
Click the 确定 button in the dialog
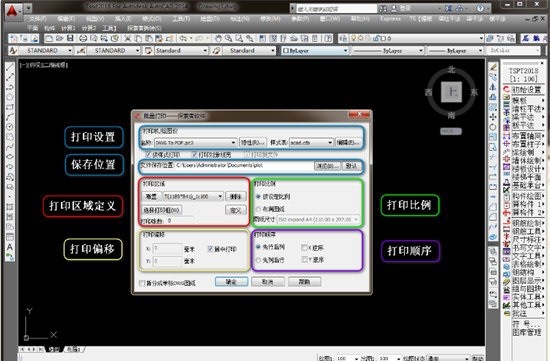click(231, 282)
